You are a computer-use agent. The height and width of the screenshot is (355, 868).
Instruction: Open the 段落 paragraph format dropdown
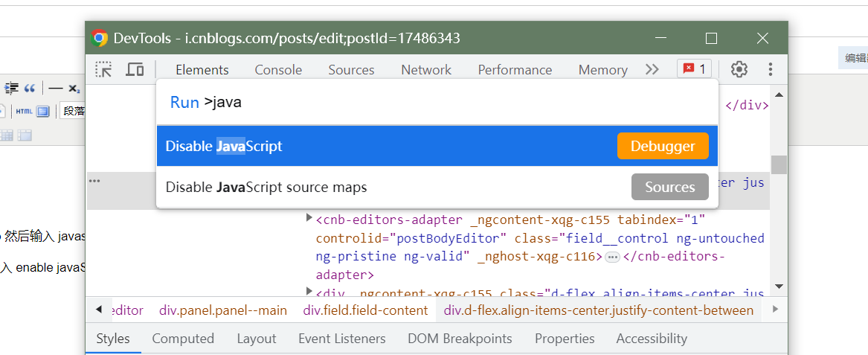(72, 112)
